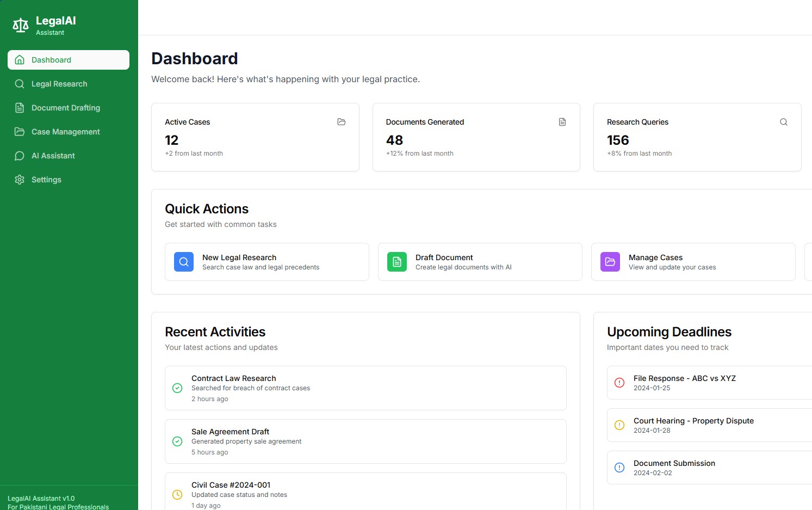This screenshot has width=812, height=510.
Task: Click the magnifier icon in Research Queries card
Action: point(784,122)
